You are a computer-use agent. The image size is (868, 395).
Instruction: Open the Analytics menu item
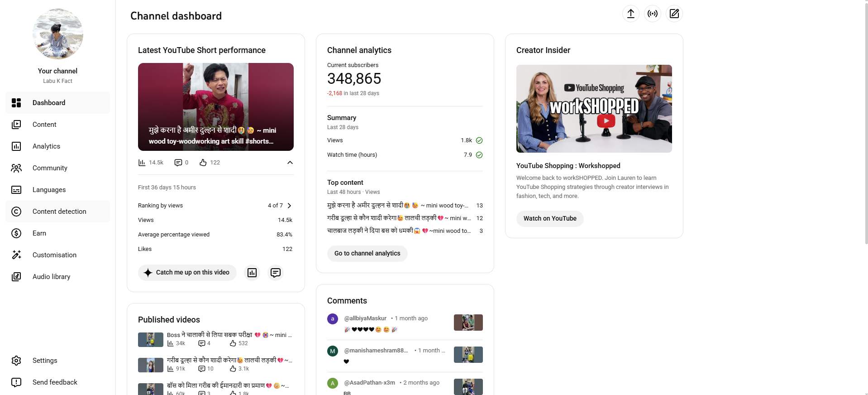(57, 146)
